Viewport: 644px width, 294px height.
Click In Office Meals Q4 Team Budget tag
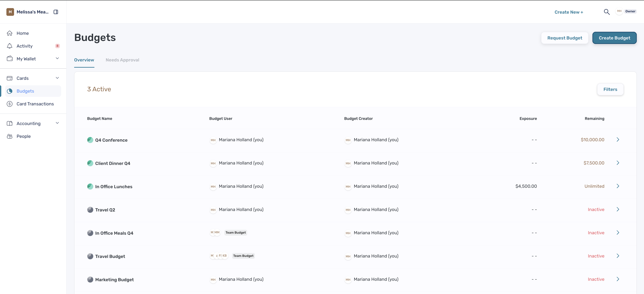[x=235, y=232]
